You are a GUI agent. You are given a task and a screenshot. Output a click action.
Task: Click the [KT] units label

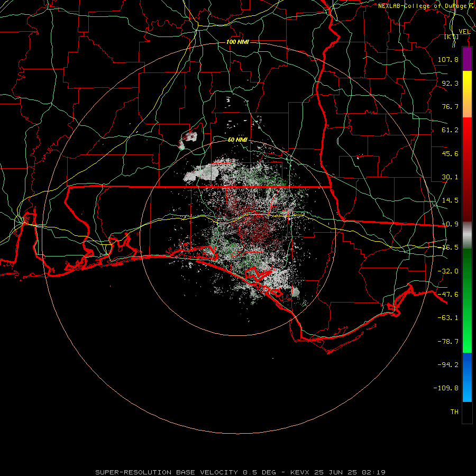pos(452,36)
